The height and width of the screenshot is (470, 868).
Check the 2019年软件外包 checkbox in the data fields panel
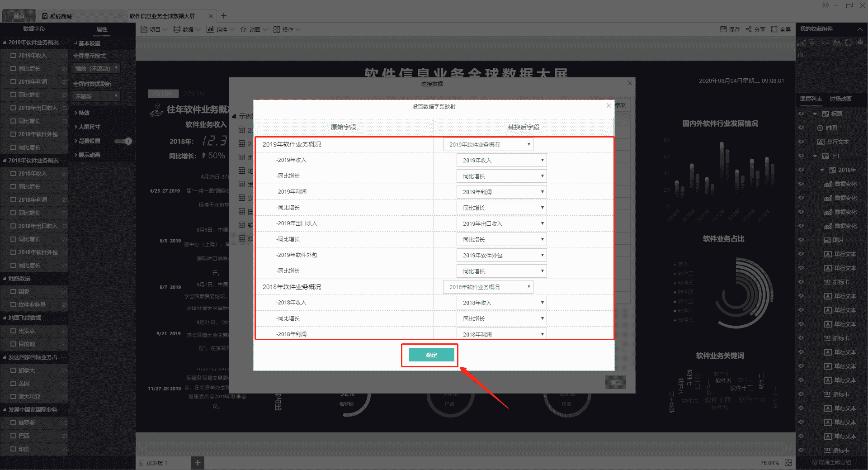click(x=13, y=134)
